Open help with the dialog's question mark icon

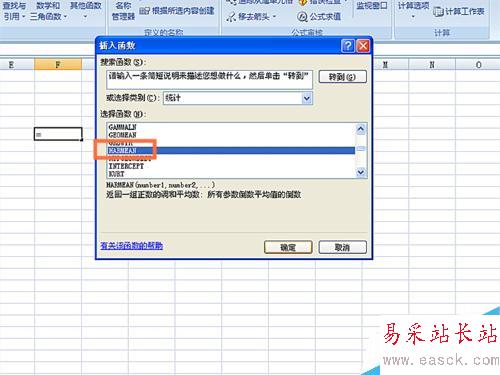click(348, 46)
